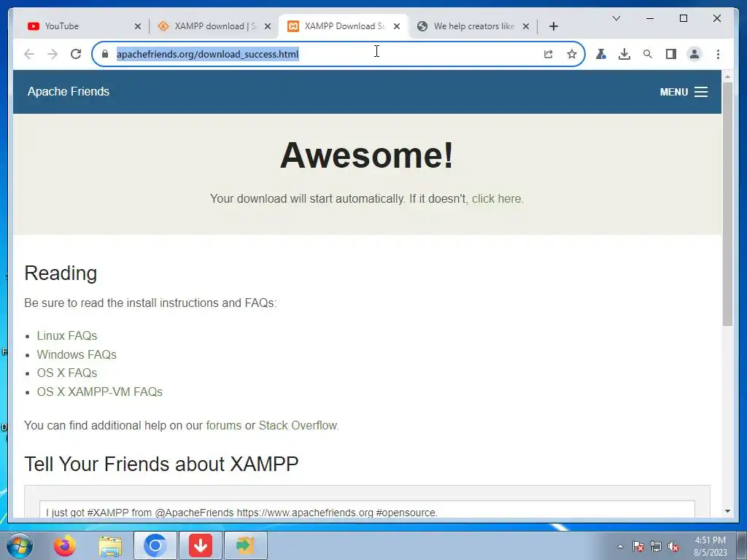Open Chrome Labs flask icon
This screenshot has height=560, width=747.
click(601, 54)
